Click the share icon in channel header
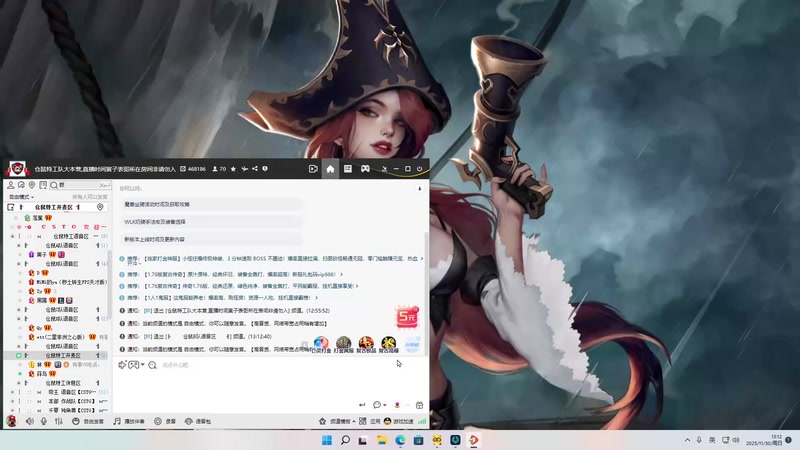800x450 pixels. pos(255,169)
